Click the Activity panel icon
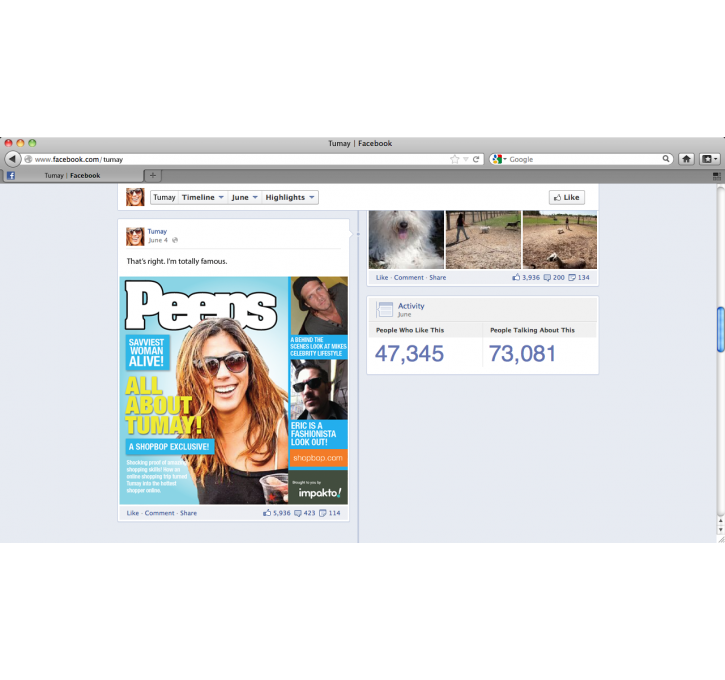The width and height of the screenshot is (725, 680). 384,309
